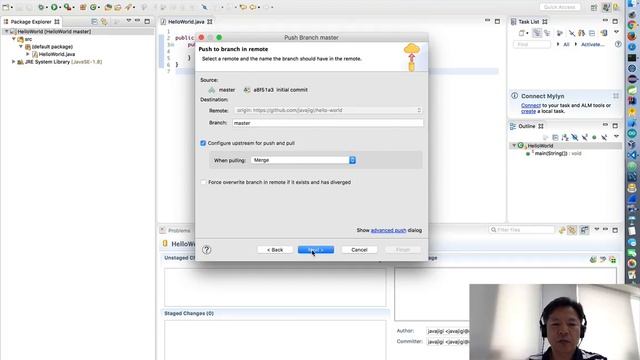Collapse HelloWorld class in Outline

(514, 145)
